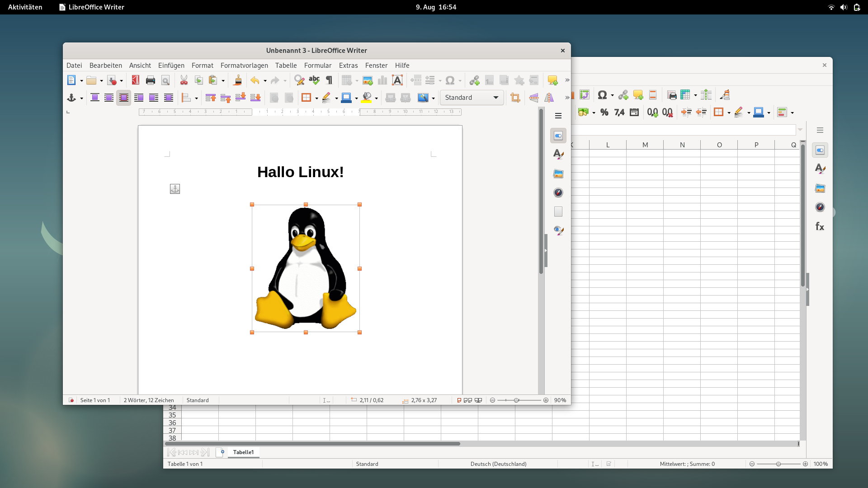
Task: Set image wrap to None
Action: pyautogui.click(x=95, y=98)
